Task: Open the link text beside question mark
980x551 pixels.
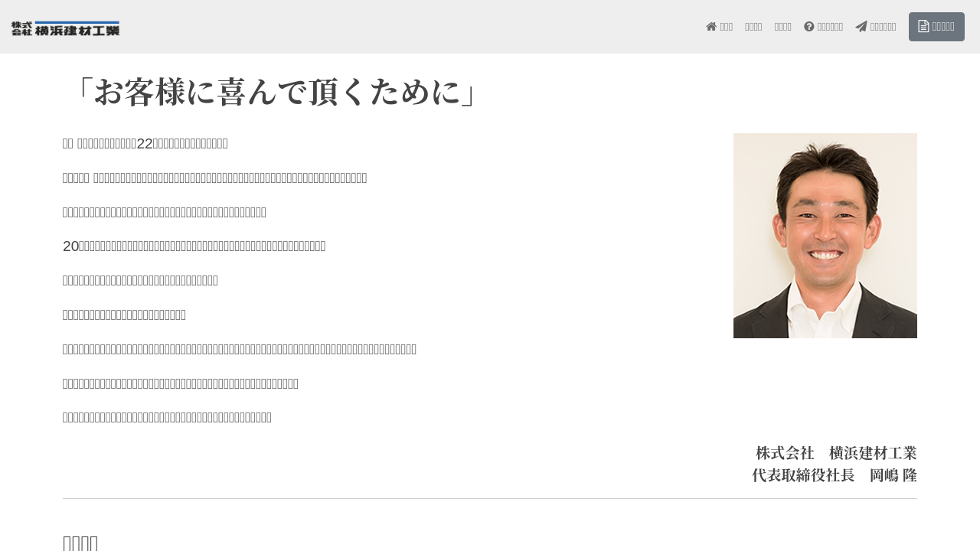Action: 830,27
